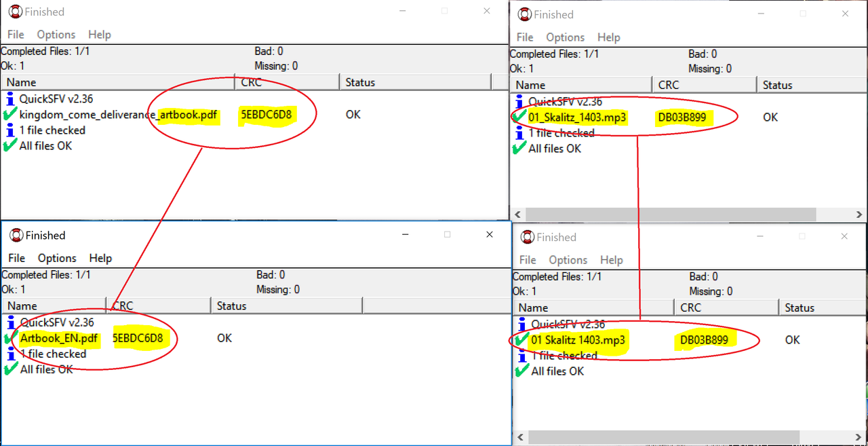Sort by the Name column in the kingdom_come artbook window
868x446 pixels.
coord(117,82)
